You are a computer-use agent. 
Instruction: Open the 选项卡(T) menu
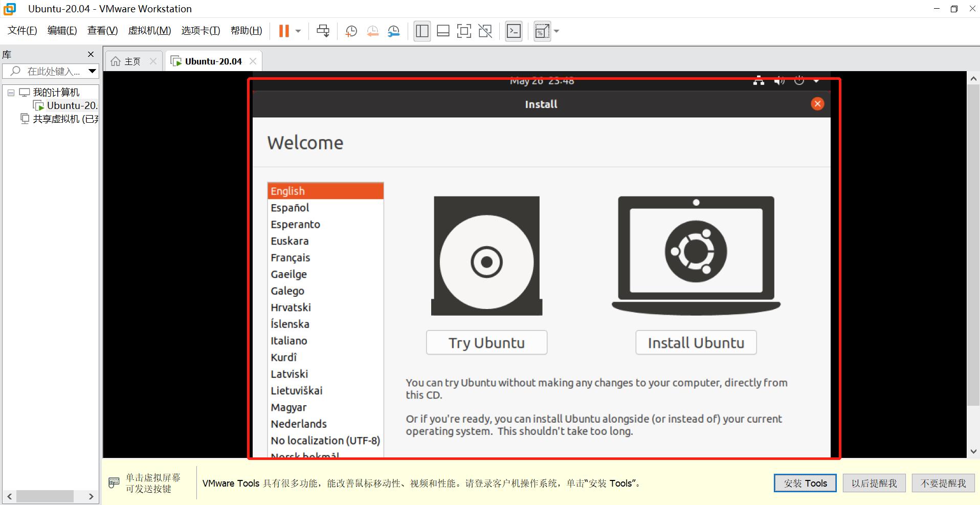click(201, 31)
